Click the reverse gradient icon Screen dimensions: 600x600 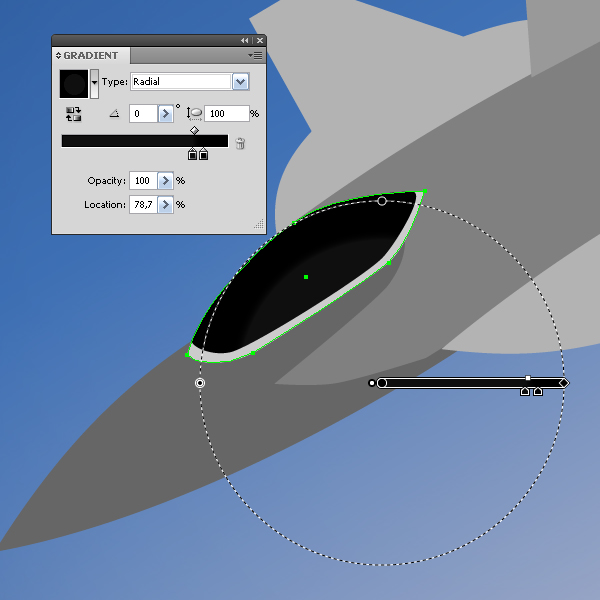[73, 114]
